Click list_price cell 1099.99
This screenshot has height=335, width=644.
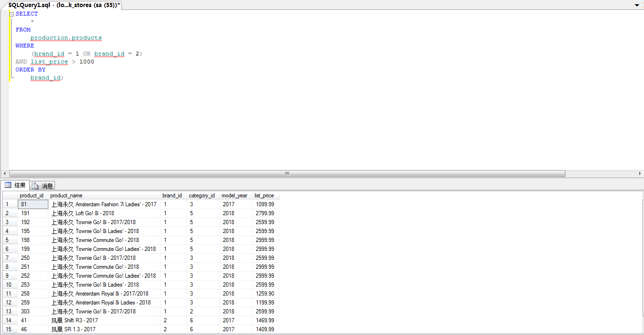tap(265, 204)
